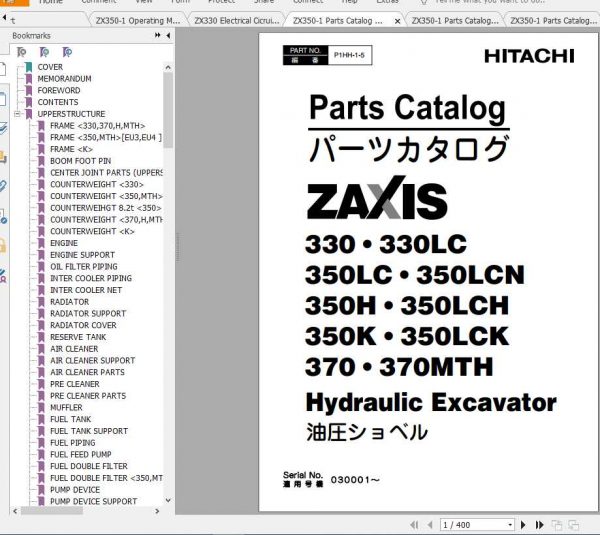Click bookmarks horizontal scrollbar right arrow
The image size is (600, 535).
157,511
